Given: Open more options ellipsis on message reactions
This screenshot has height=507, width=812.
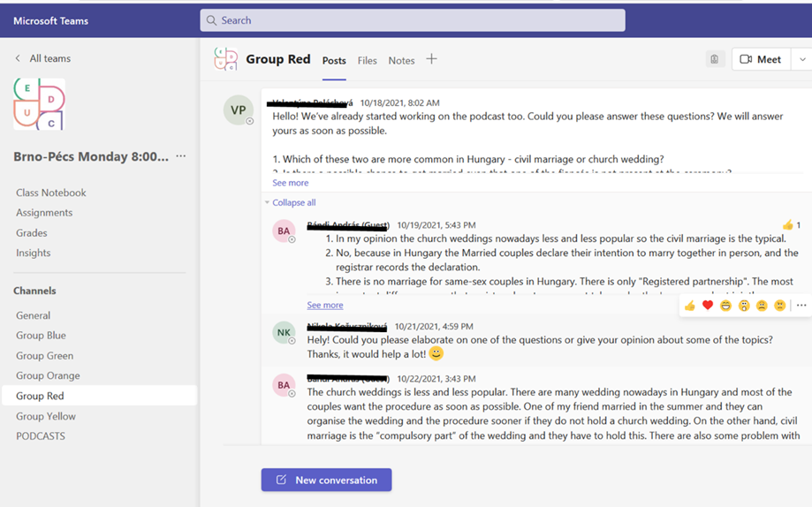Looking at the screenshot, I should (x=801, y=306).
